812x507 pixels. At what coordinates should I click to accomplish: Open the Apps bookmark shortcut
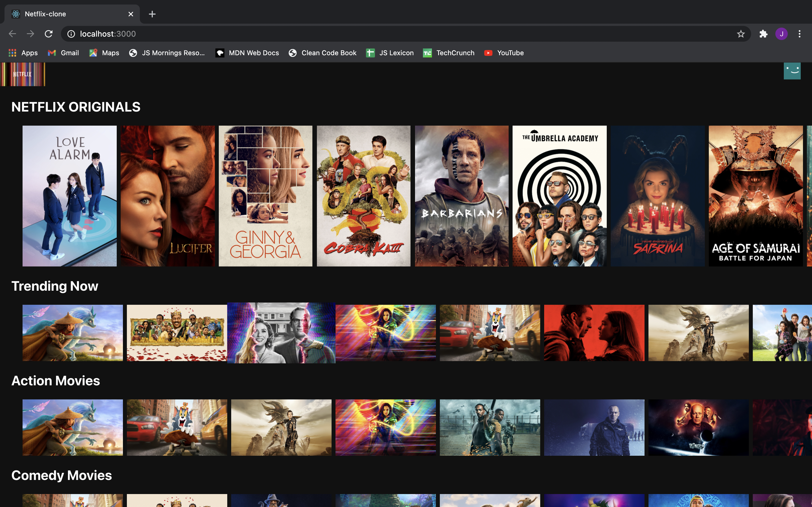(23, 53)
